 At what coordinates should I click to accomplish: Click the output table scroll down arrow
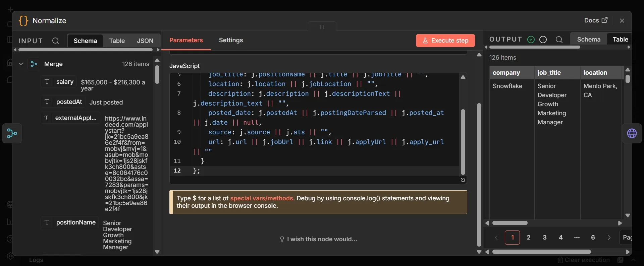pos(628,215)
